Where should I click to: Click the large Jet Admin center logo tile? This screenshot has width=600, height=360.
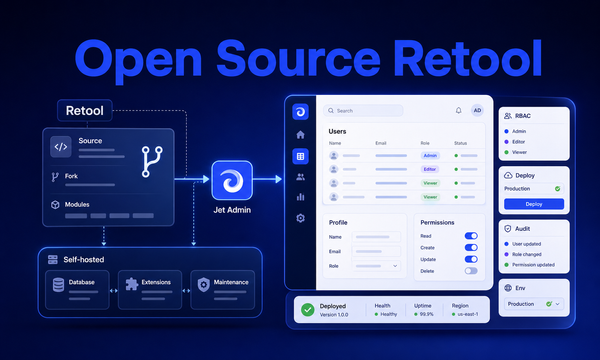coord(232,180)
